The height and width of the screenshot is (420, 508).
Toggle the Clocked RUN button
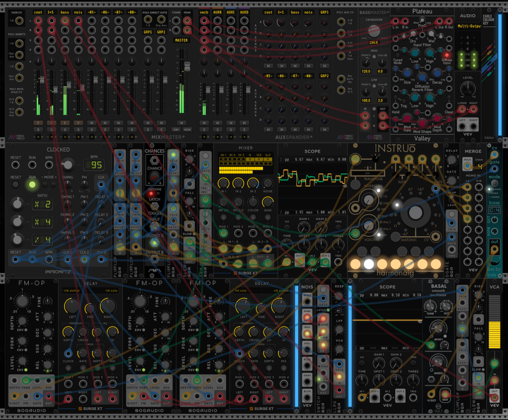click(x=32, y=184)
